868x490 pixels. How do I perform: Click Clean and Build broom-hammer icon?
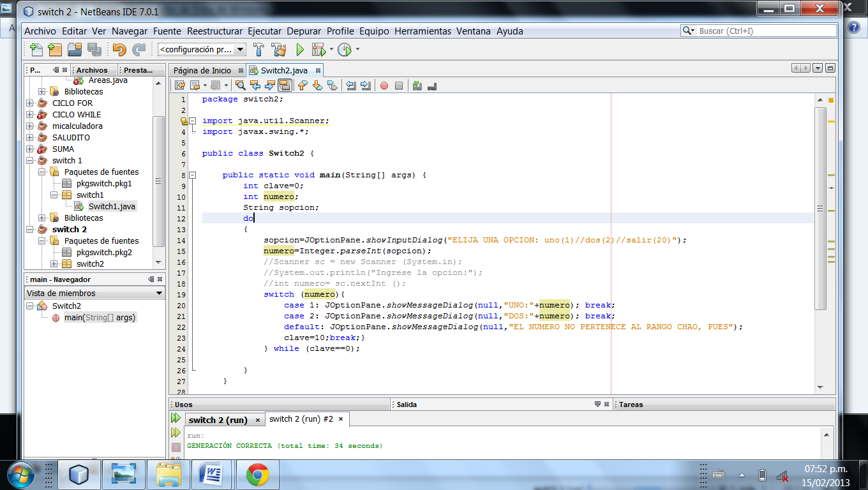coord(278,50)
